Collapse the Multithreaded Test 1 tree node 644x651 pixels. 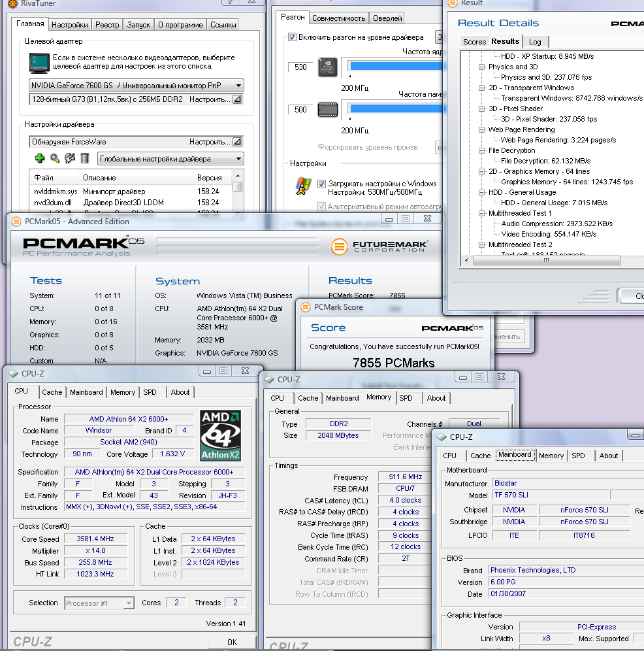[x=481, y=213]
